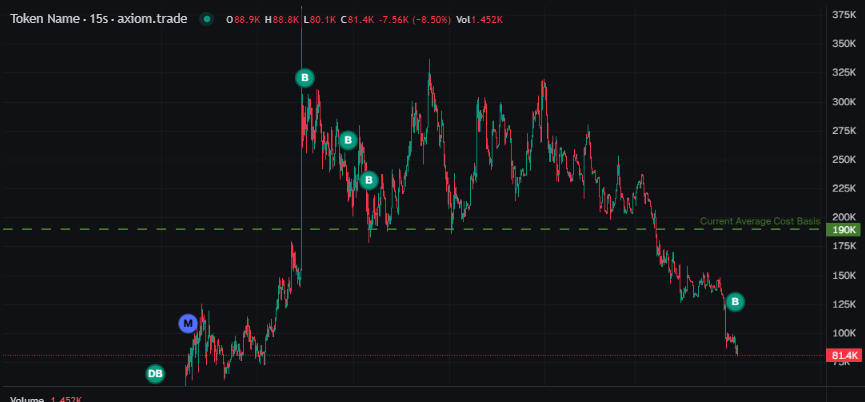
Task: Click the 100K price axis label
Action: click(x=844, y=333)
